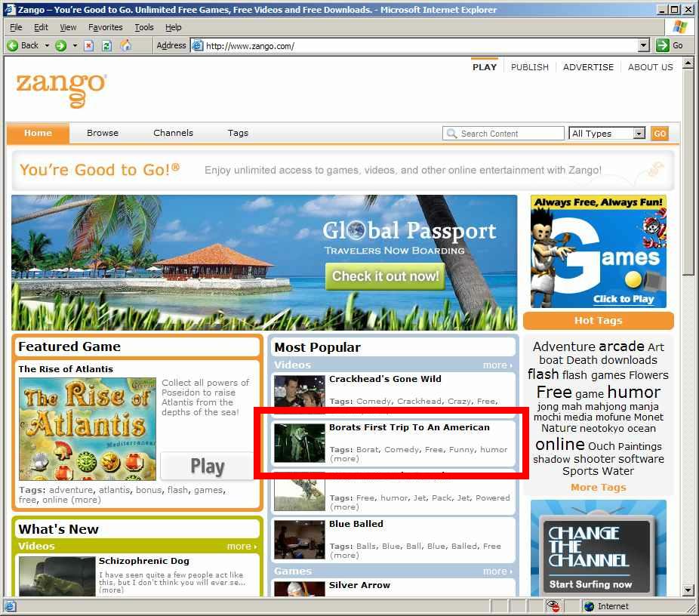Click the humor tag in Hot Tags
The width and height of the screenshot is (699, 616).
(x=633, y=393)
